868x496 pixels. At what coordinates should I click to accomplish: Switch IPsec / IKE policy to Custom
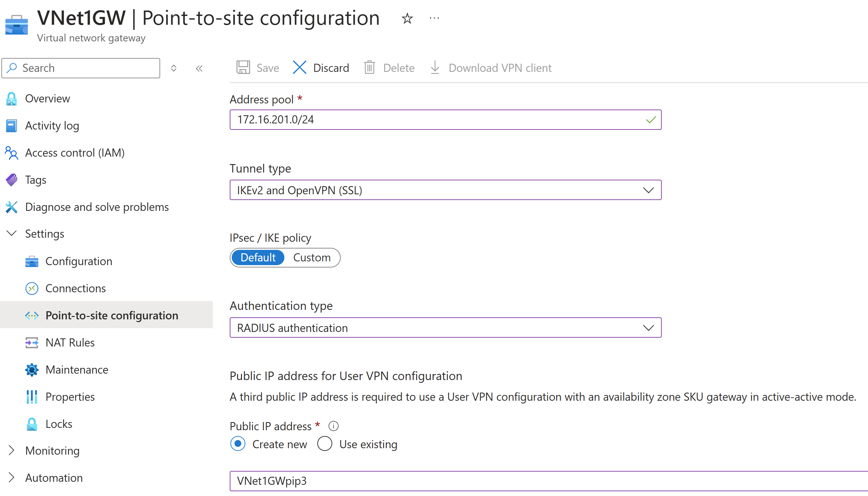pos(312,258)
